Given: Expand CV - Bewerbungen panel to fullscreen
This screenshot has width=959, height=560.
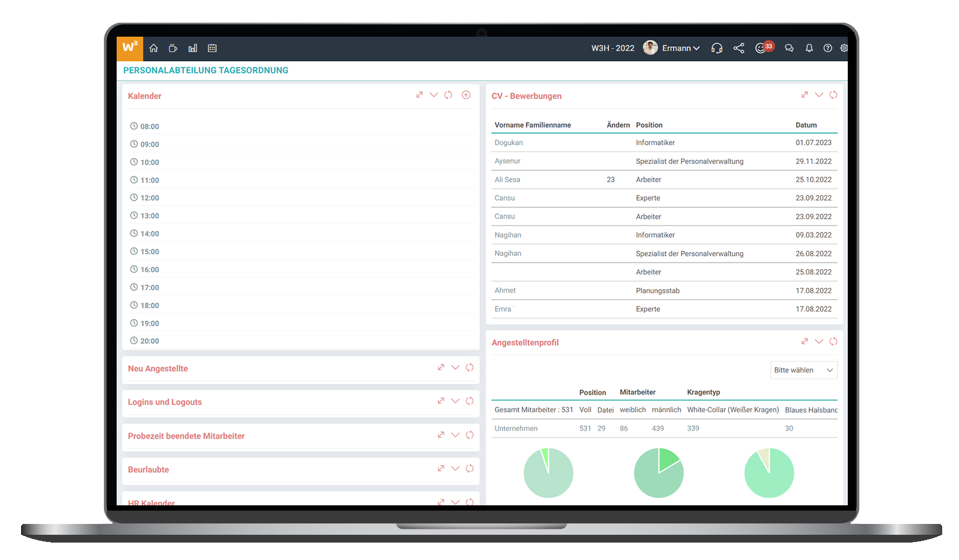Looking at the screenshot, I should 804,95.
